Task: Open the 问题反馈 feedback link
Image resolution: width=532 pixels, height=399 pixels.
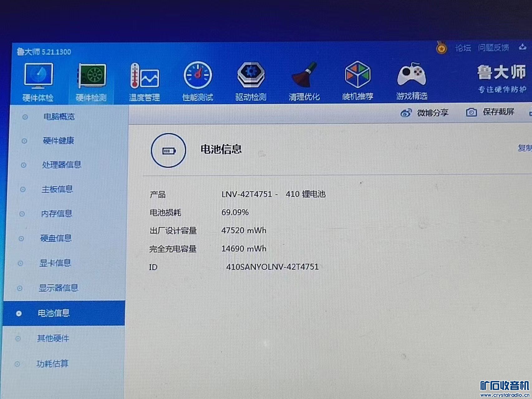Action: point(493,47)
